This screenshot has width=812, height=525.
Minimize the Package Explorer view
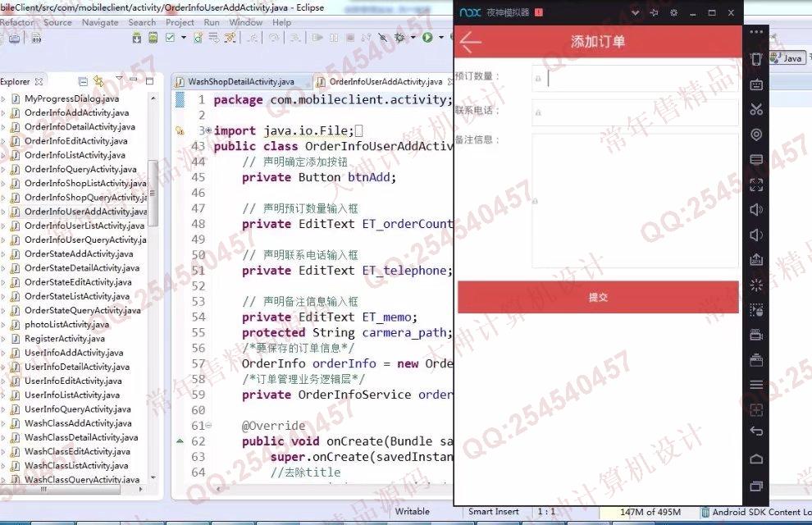pos(134,80)
